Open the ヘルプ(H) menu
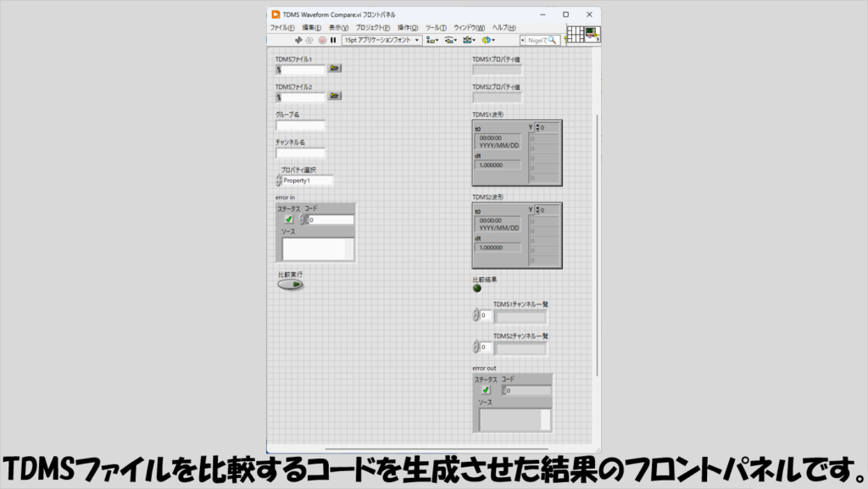The width and height of the screenshot is (868, 489). tap(504, 28)
